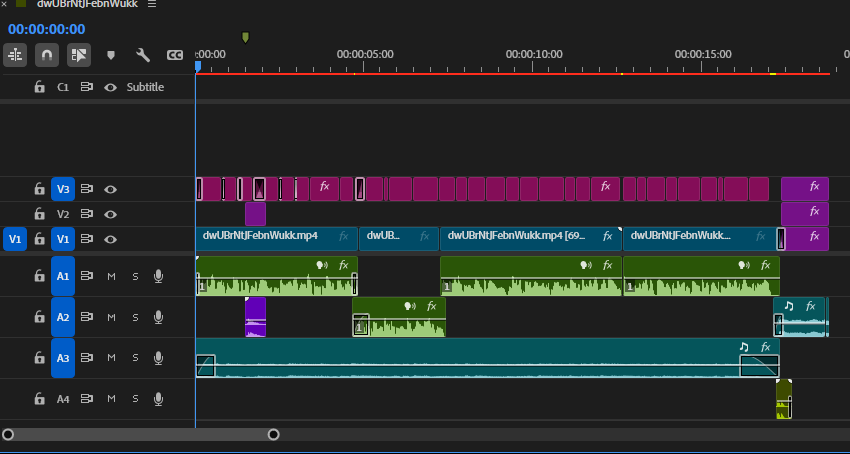850x454 pixels.
Task: Toggle sync lock on C1 track
Action: 87,87
